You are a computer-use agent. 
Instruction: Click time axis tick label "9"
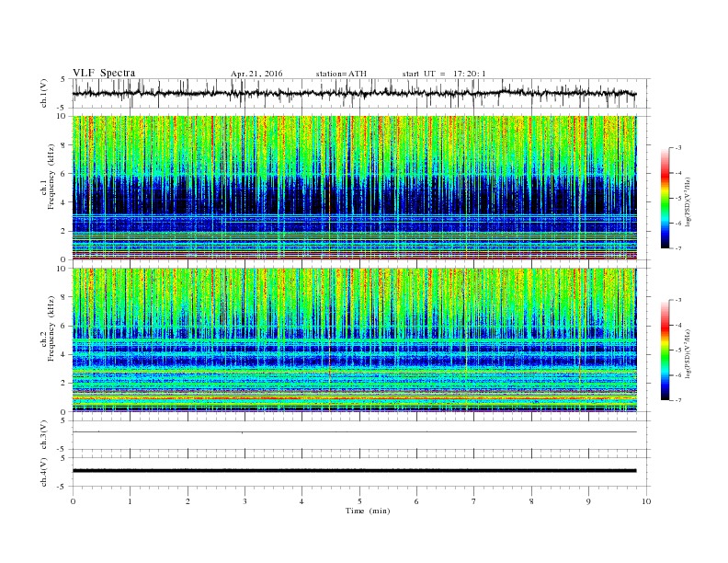pos(588,501)
